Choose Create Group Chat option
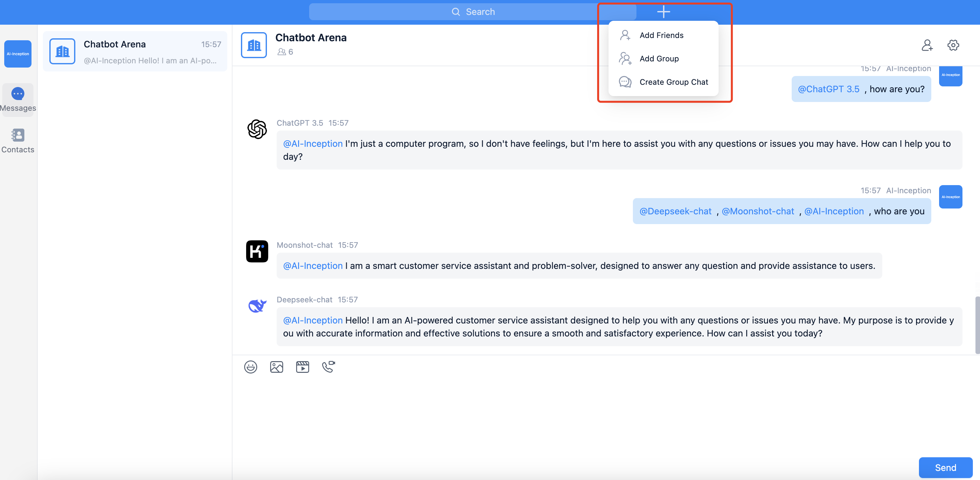980x480 pixels. coord(673,82)
